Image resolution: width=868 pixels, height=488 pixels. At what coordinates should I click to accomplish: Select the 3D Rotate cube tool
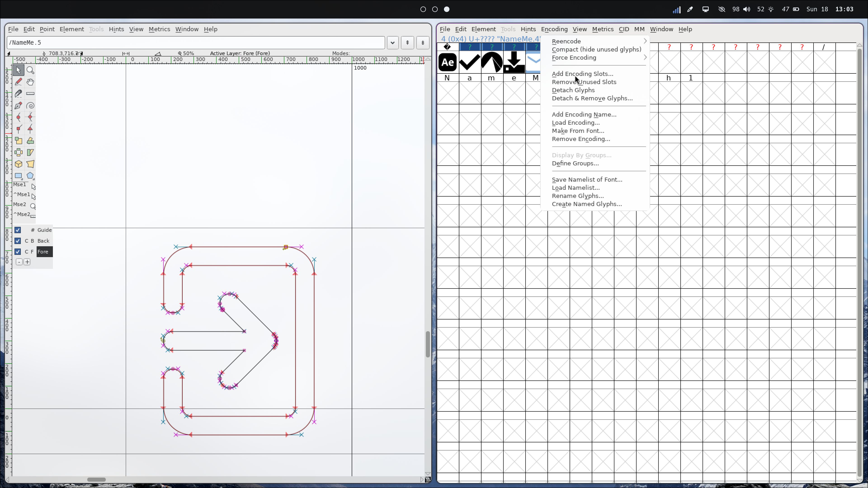pos(19,164)
